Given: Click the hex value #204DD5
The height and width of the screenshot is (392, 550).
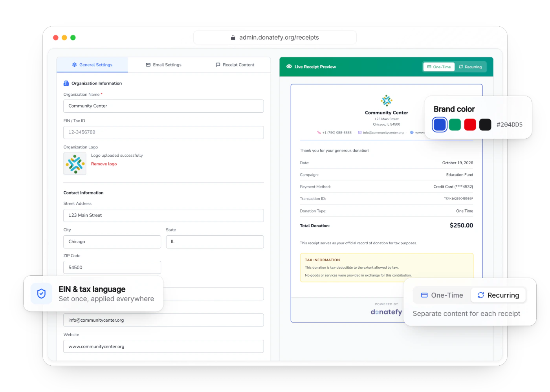Looking at the screenshot, I should point(510,125).
